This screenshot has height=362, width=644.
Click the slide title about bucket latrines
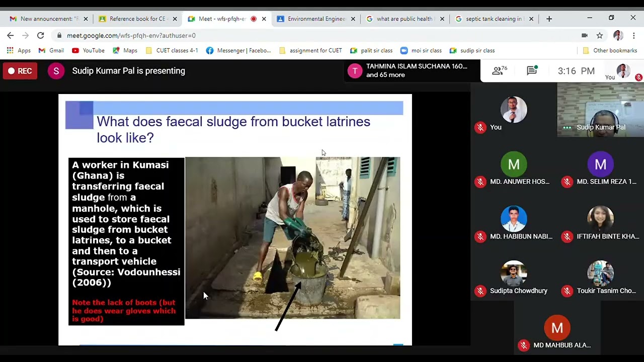pyautogui.click(x=233, y=129)
